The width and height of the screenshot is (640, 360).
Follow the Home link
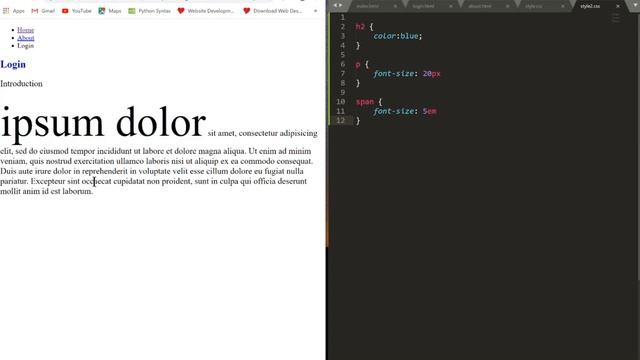[x=25, y=30]
